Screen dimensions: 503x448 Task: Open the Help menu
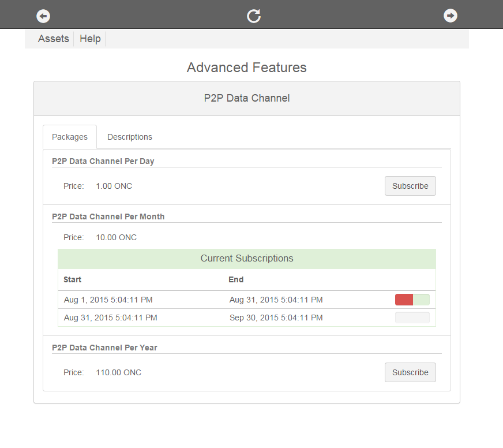[90, 39]
